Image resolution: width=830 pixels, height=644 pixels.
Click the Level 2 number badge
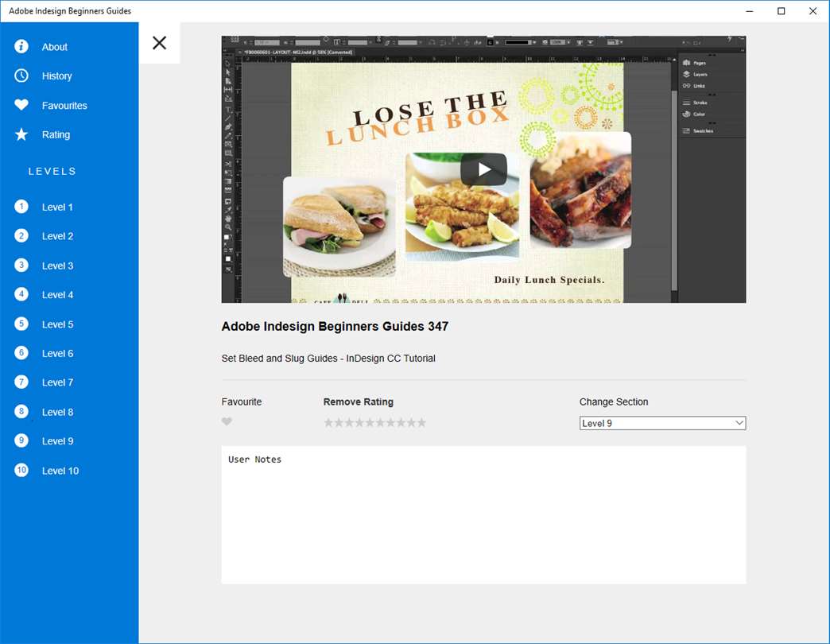coord(21,235)
